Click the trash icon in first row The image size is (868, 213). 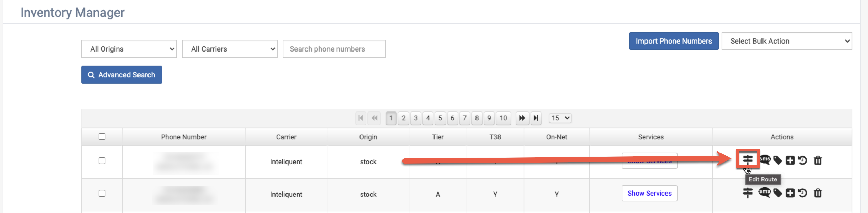click(x=817, y=160)
